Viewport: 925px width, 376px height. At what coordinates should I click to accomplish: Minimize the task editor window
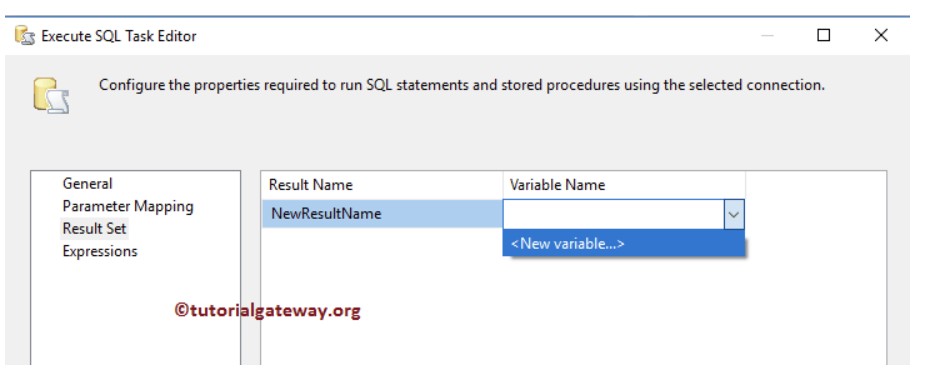pos(767,35)
